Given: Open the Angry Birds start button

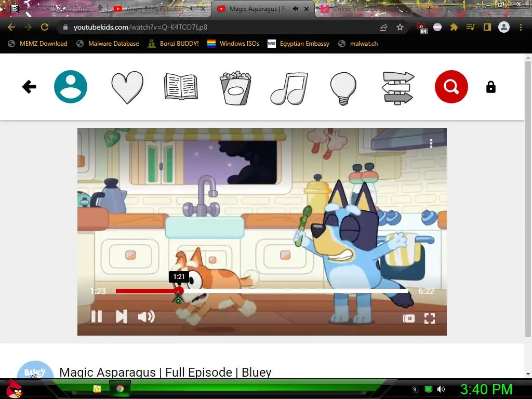Looking at the screenshot, I should [14, 389].
